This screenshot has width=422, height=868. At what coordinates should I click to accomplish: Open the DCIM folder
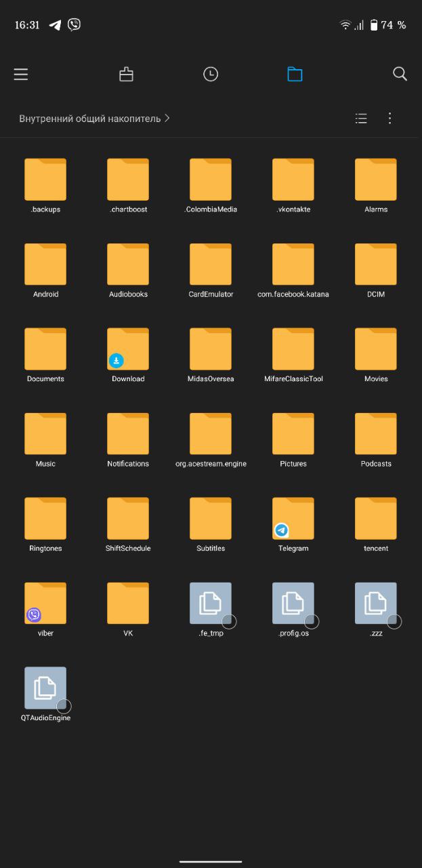(376, 264)
